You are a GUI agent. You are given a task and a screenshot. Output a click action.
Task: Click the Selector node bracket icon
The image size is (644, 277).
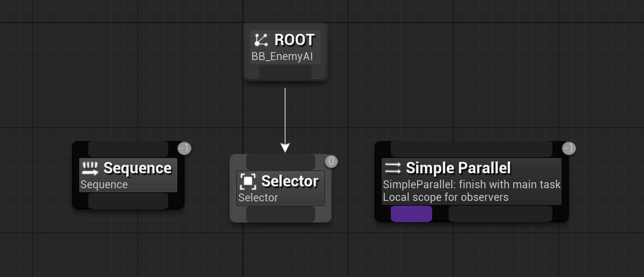[x=248, y=181]
